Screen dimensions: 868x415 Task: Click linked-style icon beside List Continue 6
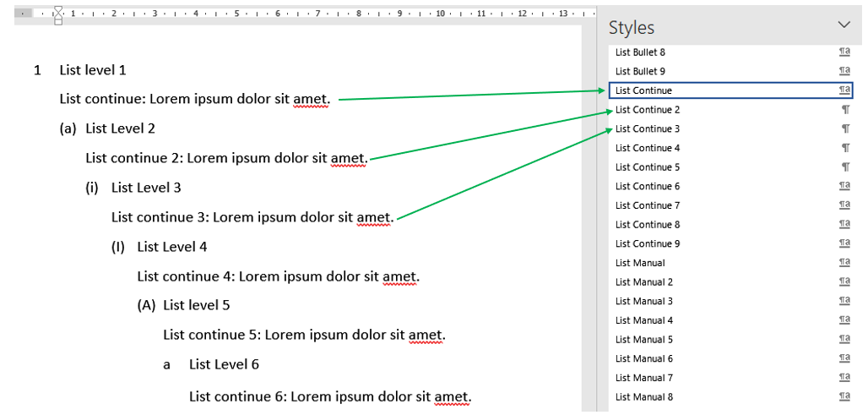coord(844,186)
